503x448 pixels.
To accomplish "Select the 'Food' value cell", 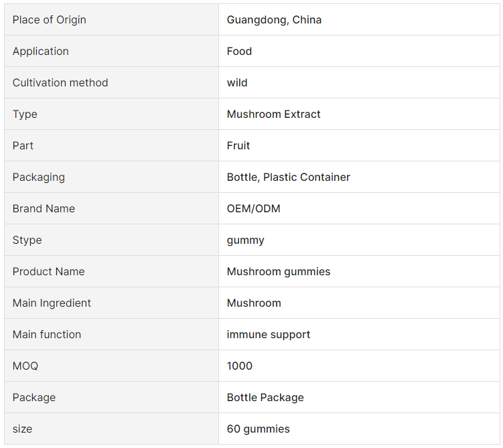I will tap(359, 52).
